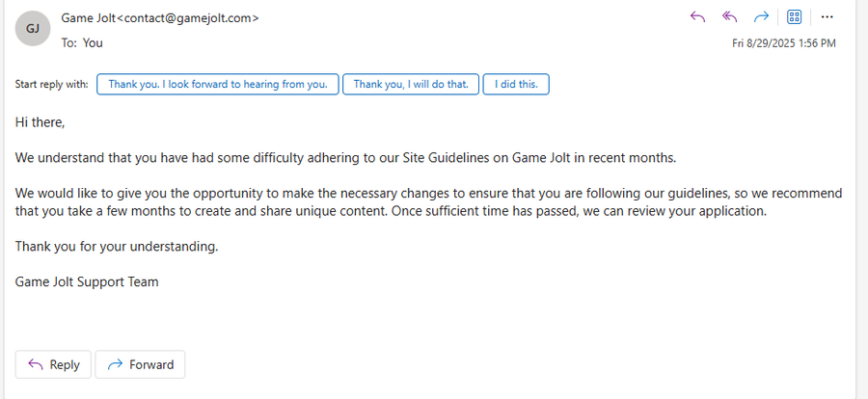868x399 pixels.
Task: Click the blue arrow in bottom Forward button
Action: (x=115, y=364)
